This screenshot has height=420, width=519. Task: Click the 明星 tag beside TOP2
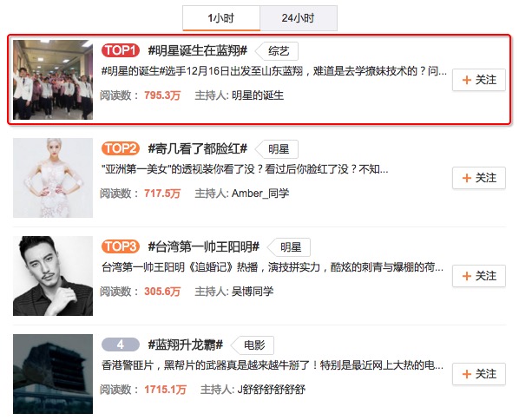coord(277,149)
